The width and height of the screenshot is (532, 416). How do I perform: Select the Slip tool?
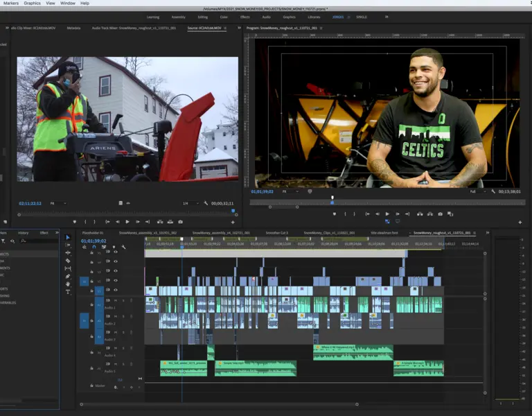(68, 268)
